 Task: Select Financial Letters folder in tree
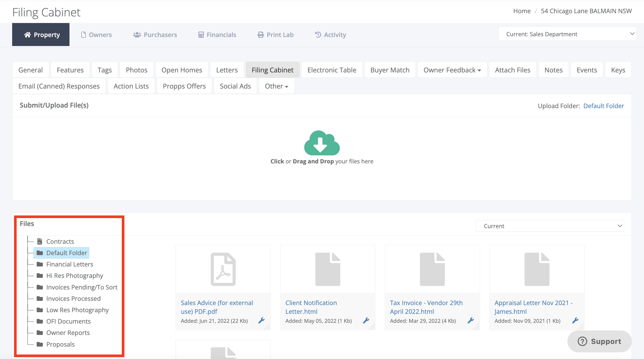(70, 264)
